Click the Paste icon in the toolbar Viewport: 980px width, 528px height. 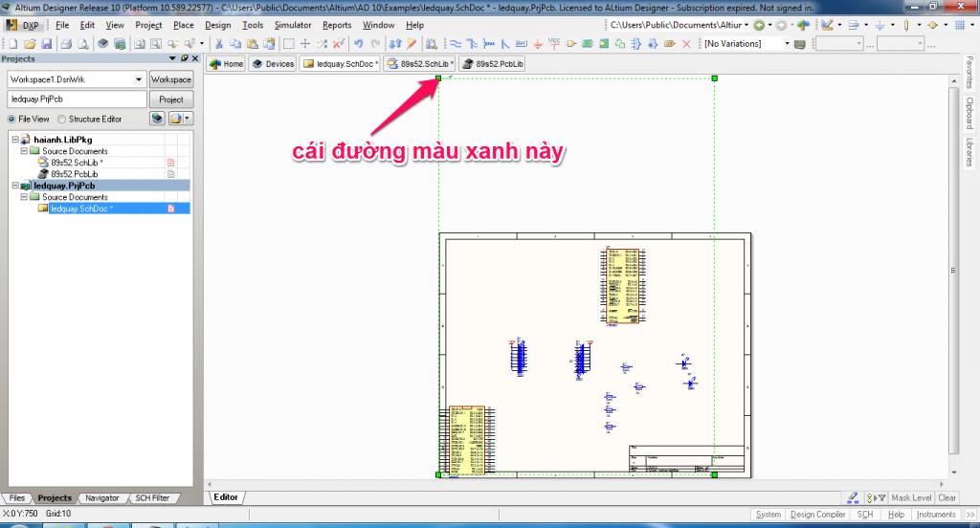pos(252,44)
